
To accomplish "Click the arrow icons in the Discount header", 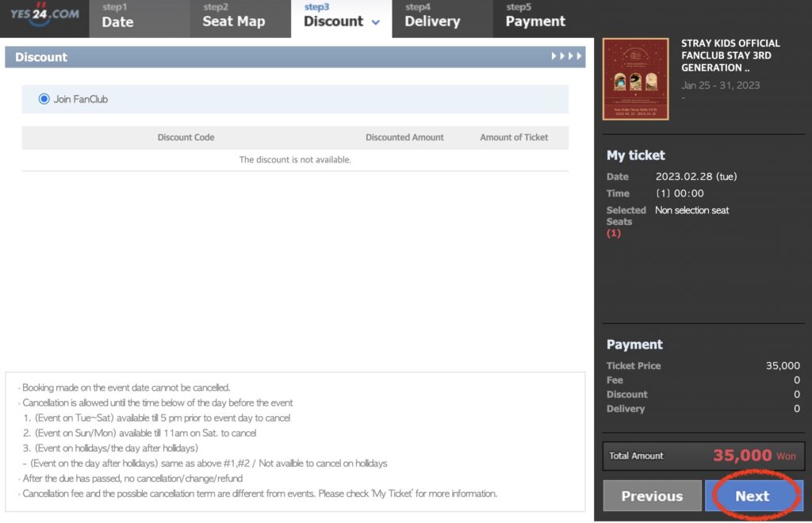I will pos(567,56).
